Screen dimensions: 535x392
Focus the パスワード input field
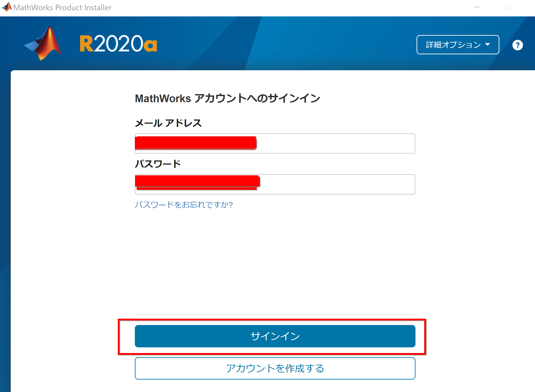coord(275,184)
